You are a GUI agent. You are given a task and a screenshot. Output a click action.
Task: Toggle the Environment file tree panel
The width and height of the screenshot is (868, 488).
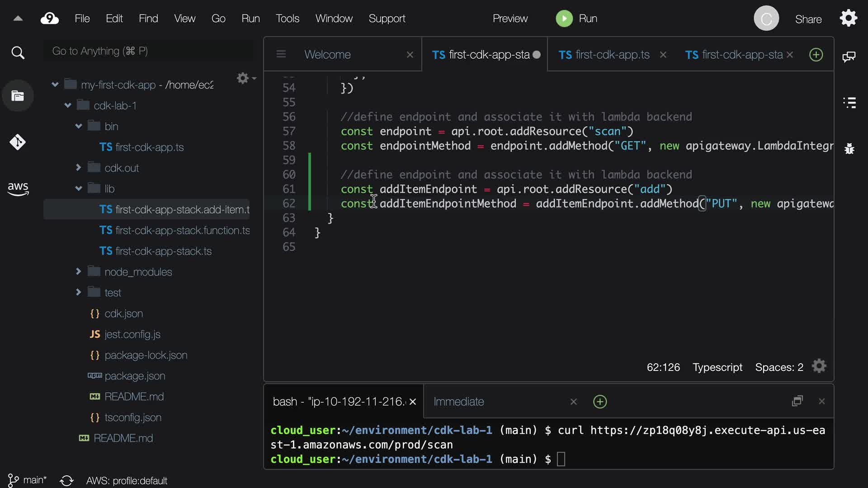pyautogui.click(x=18, y=96)
